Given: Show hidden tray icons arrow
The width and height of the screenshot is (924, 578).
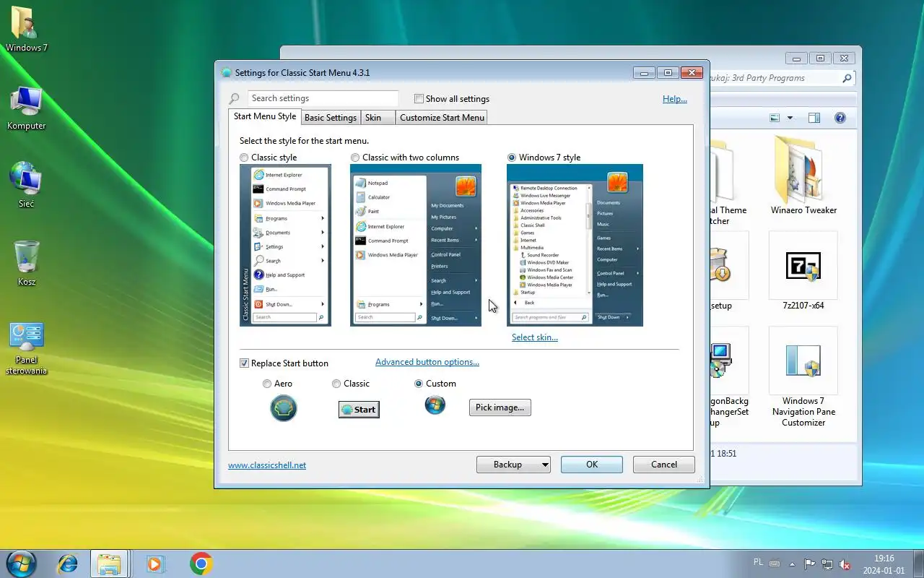Looking at the screenshot, I should (793, 564).
